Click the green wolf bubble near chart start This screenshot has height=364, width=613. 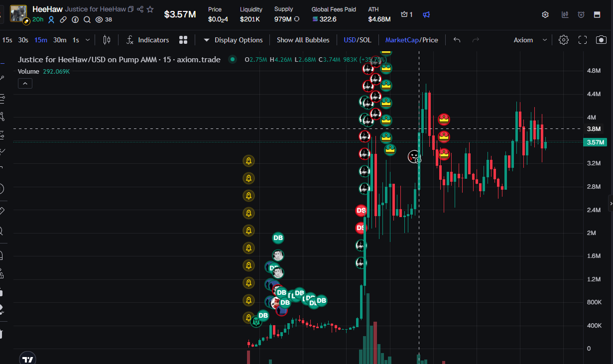[x=256, y=322]
